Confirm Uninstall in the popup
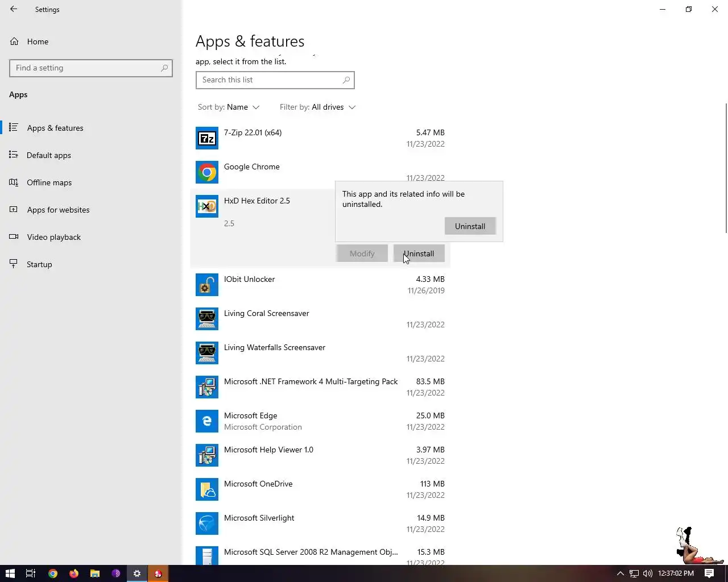The image size is (728, 582). tap(470, 226)
